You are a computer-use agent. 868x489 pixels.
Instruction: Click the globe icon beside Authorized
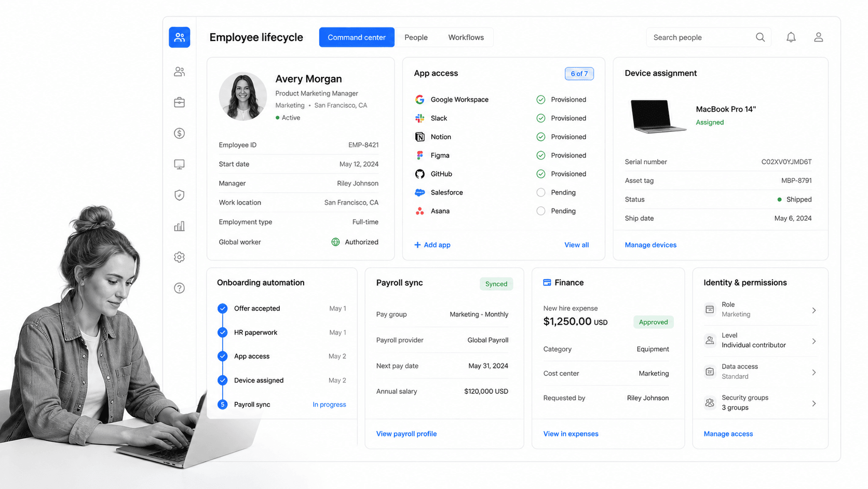coord(335,242)
